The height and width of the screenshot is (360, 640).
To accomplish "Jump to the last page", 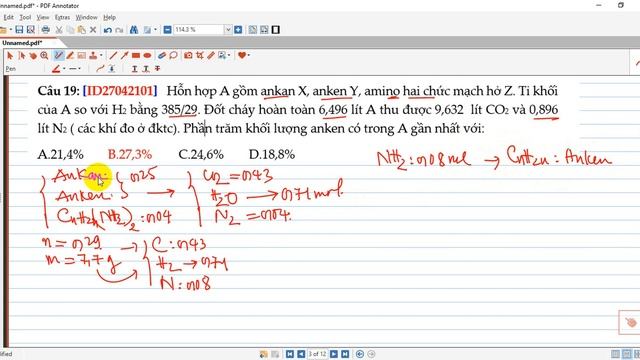I will pyautogui.click(x=345, y=354).
